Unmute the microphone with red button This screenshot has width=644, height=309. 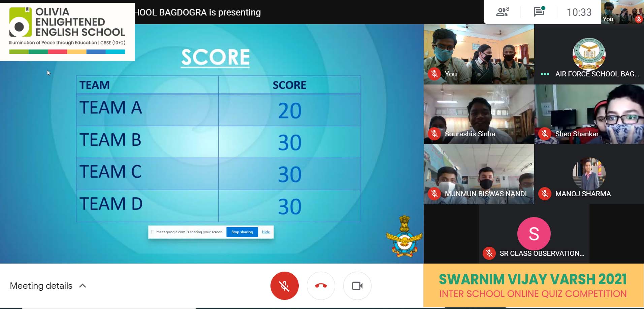pyautogui.click(x=284, y=286)
